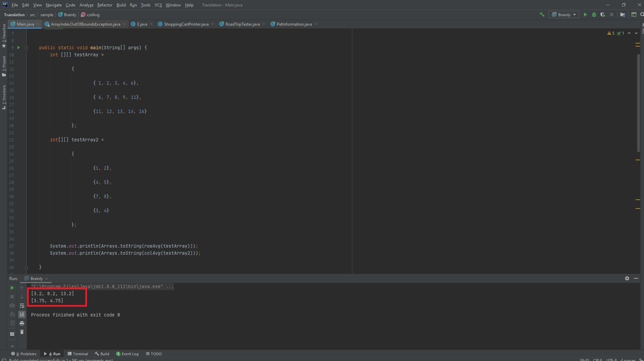Start debugging with the bug icon
Viewport: 644px width, 361px height.
pyautogui.click(x=594, y=15)
